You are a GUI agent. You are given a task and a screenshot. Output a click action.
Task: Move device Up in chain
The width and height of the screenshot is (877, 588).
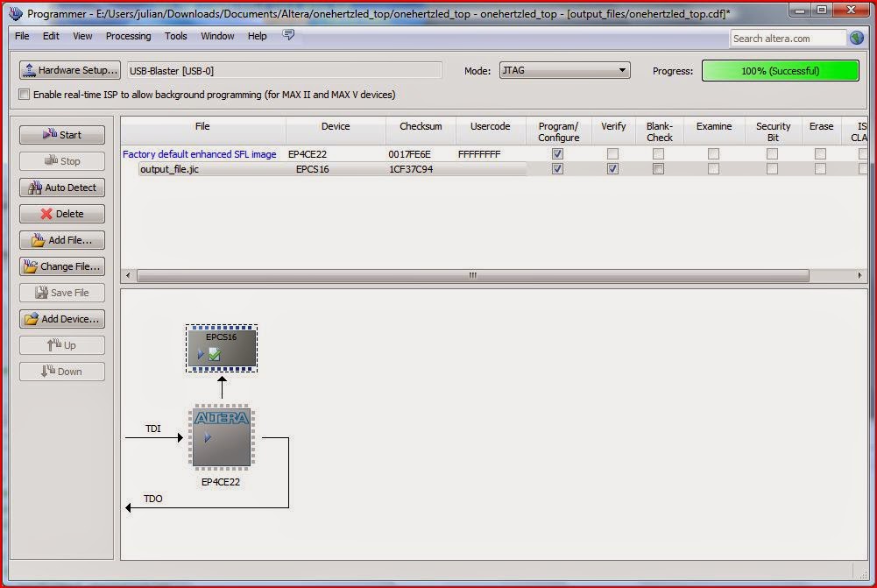click(x=62, y=345)
